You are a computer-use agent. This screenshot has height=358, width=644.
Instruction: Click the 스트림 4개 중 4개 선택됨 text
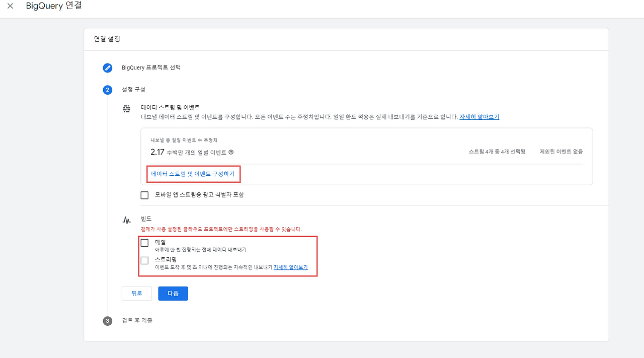[497, 152]
